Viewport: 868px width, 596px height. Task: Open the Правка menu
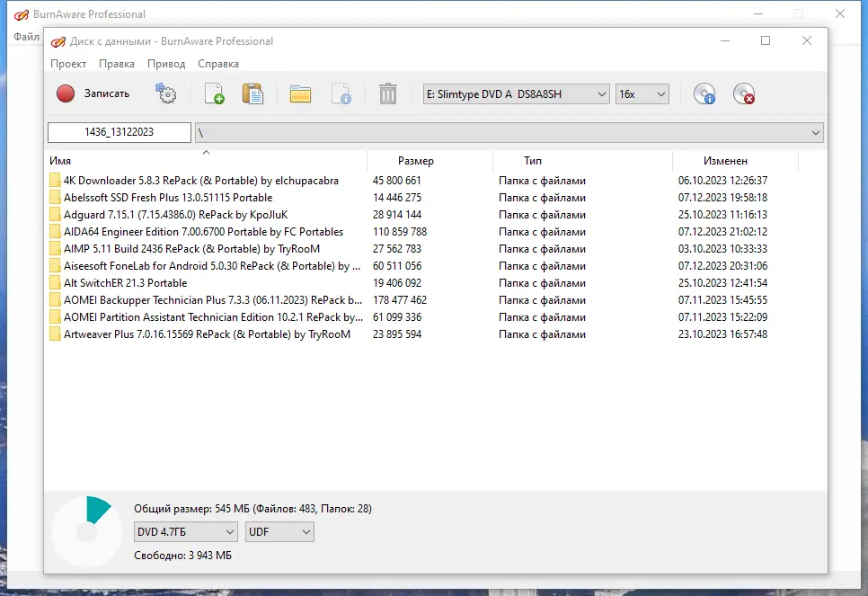pyautogui.click(x=116, y=64)
